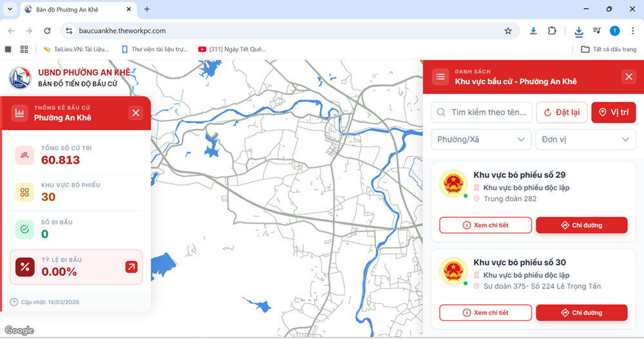Image resolution: width=644 pixels, height=339 pixels.
Task: Bookmark this page with the star icon
Action: (508, 30)
